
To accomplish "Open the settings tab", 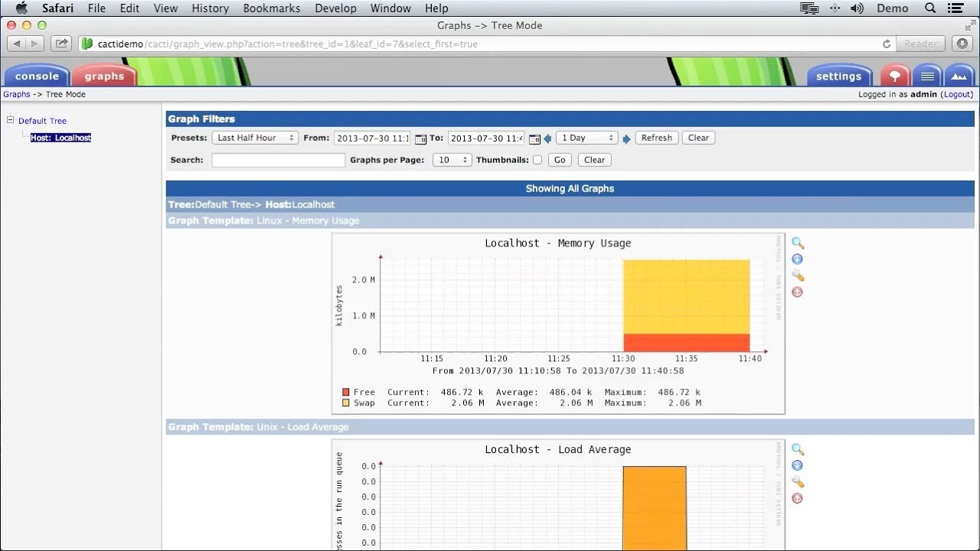I will (838, 76).
